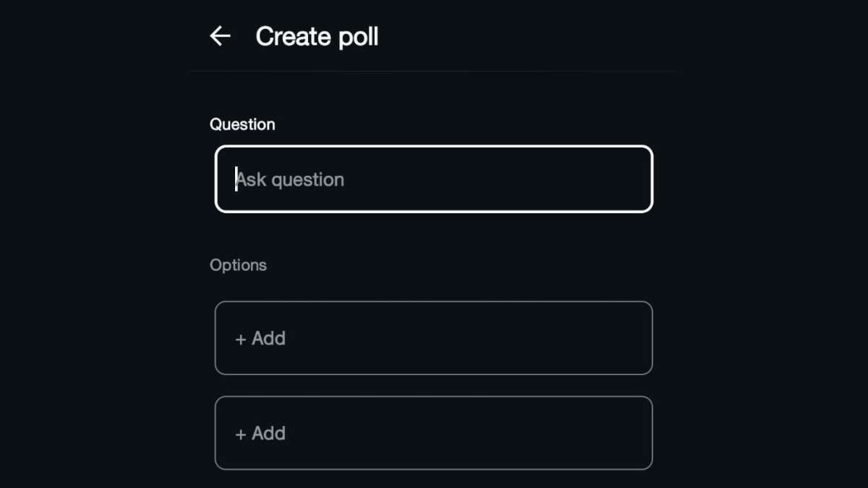Click the plus sign in second option
This screenshot has width=868, height=488.
241,434
